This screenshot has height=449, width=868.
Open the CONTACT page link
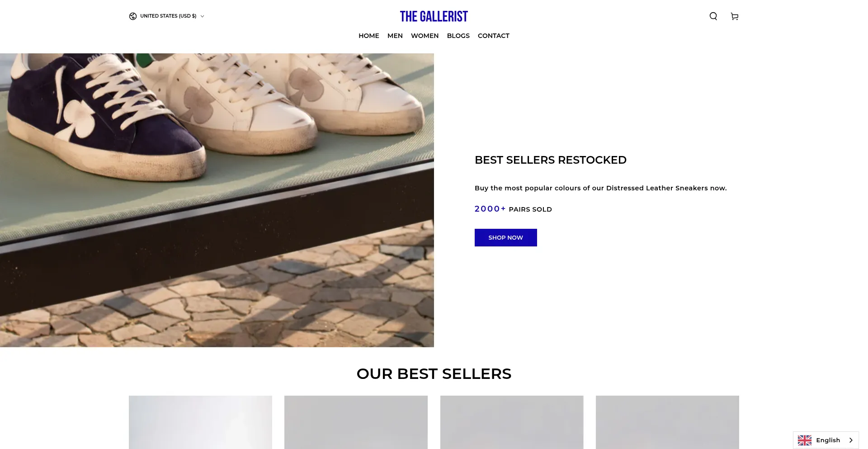pos(494,36)
